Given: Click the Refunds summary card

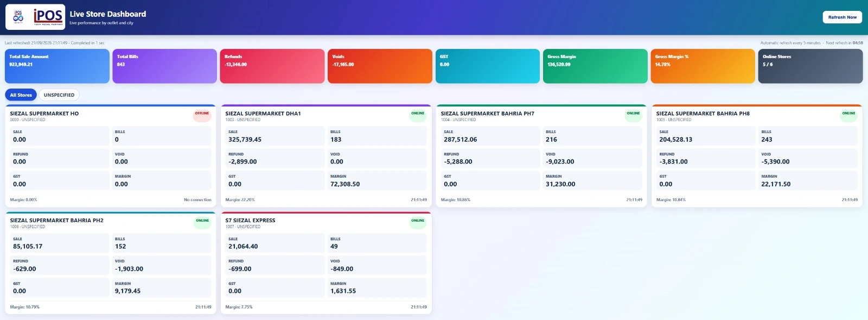Looking at the screenshot, I should click(272, 66).
